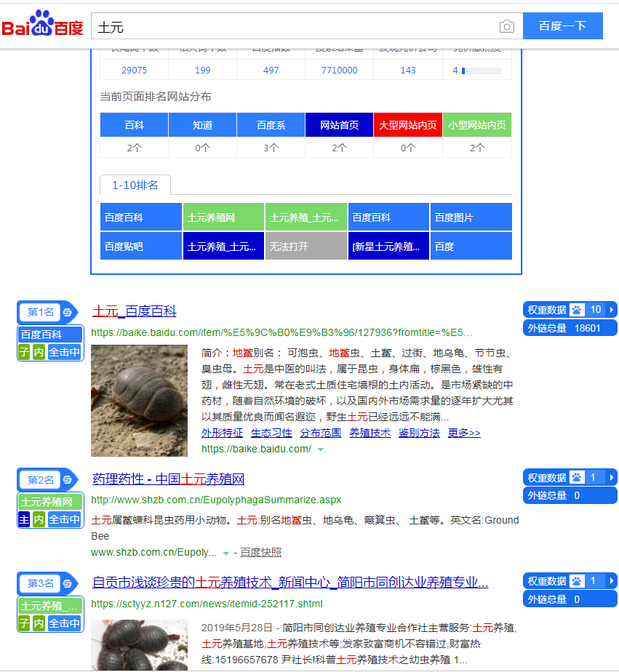Click the Baidu logo
The height and width of the screenshot is (672, 619).
pyautogui.click(x=42, y=23)
